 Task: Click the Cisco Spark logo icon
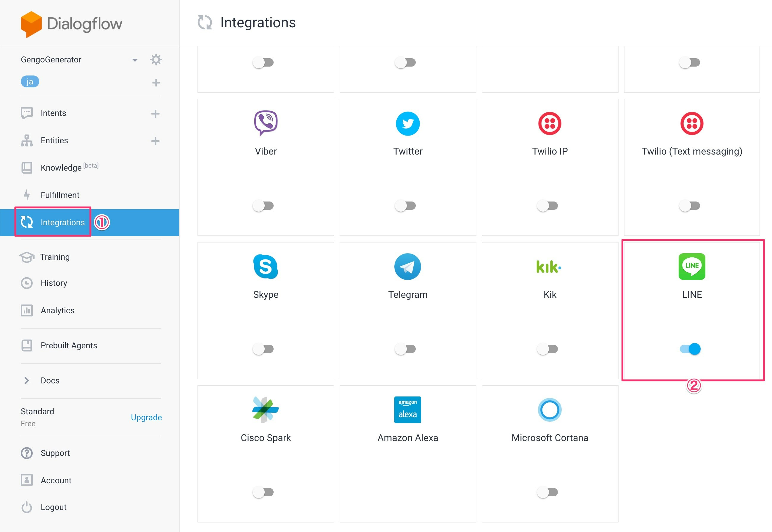(266, 410)
